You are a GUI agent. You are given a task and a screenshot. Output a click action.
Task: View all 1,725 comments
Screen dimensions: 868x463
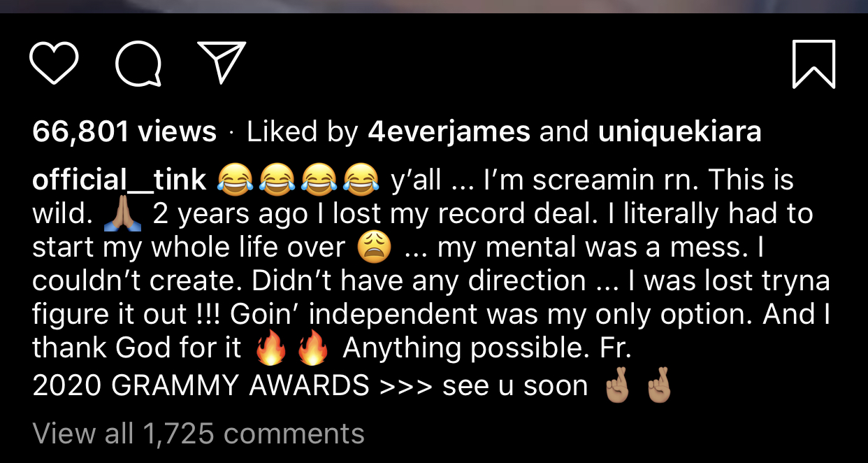(198, 434)
